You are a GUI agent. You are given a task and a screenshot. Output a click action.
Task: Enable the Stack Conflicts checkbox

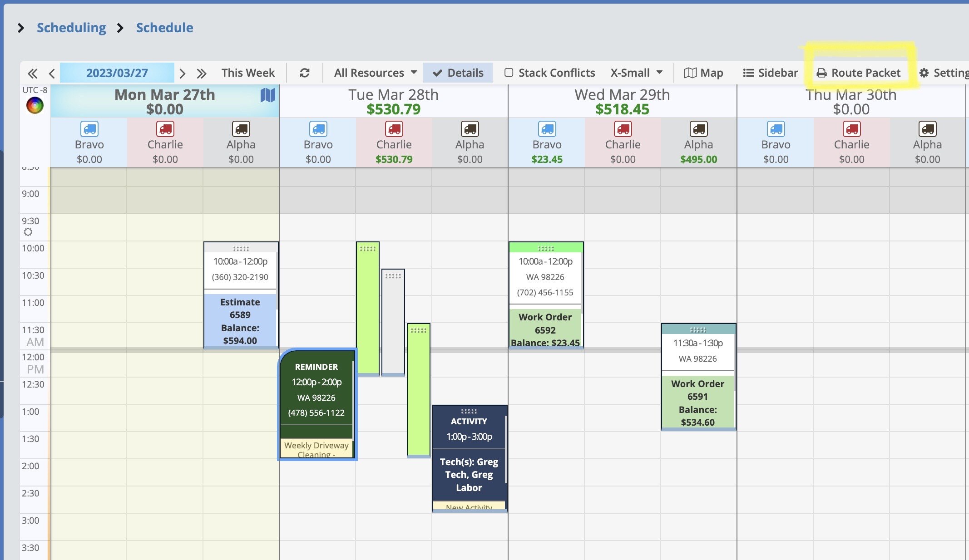point(509,73)
